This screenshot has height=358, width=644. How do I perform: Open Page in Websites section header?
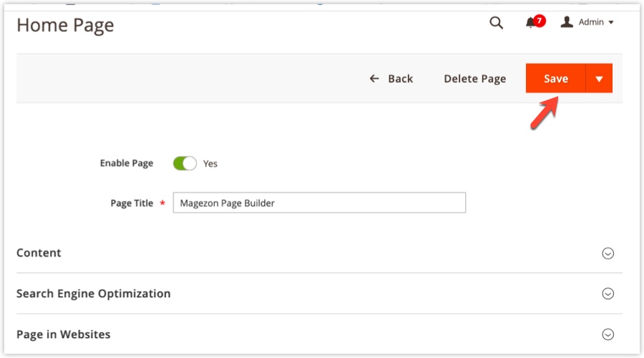pos(319,334)
